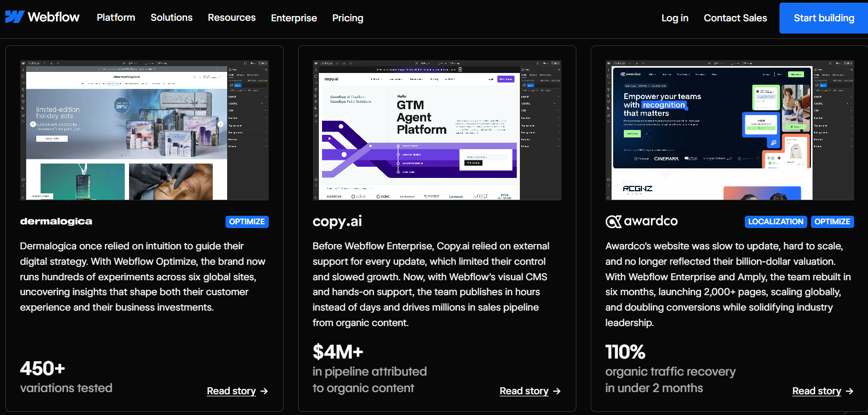The height and width of the screenshot is (415, 868).
Task: Go to the Enterprise page
Action: (294, 18)
